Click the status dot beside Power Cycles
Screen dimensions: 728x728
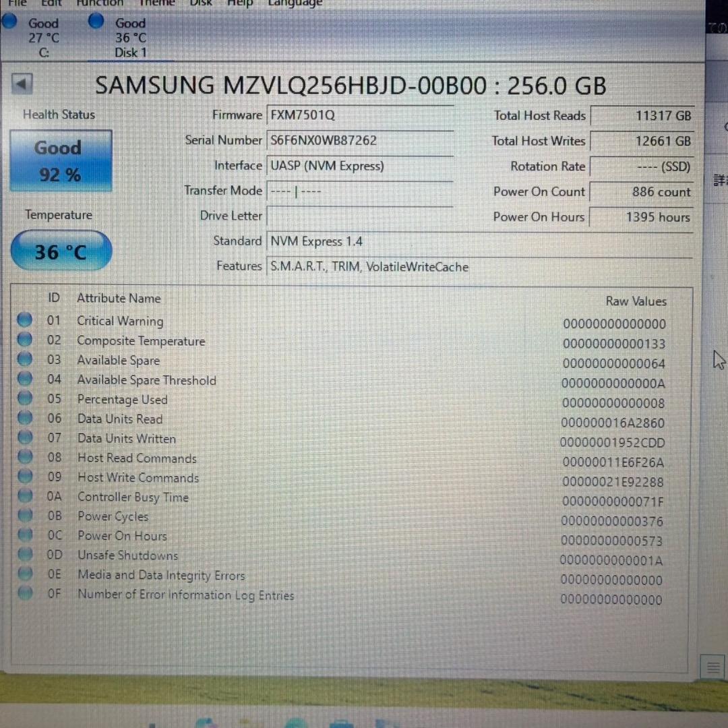24,515
